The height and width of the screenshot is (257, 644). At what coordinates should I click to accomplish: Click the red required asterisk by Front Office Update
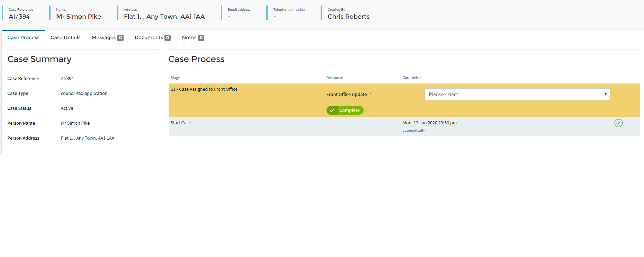pyautogui.click(x=370, y=94)
